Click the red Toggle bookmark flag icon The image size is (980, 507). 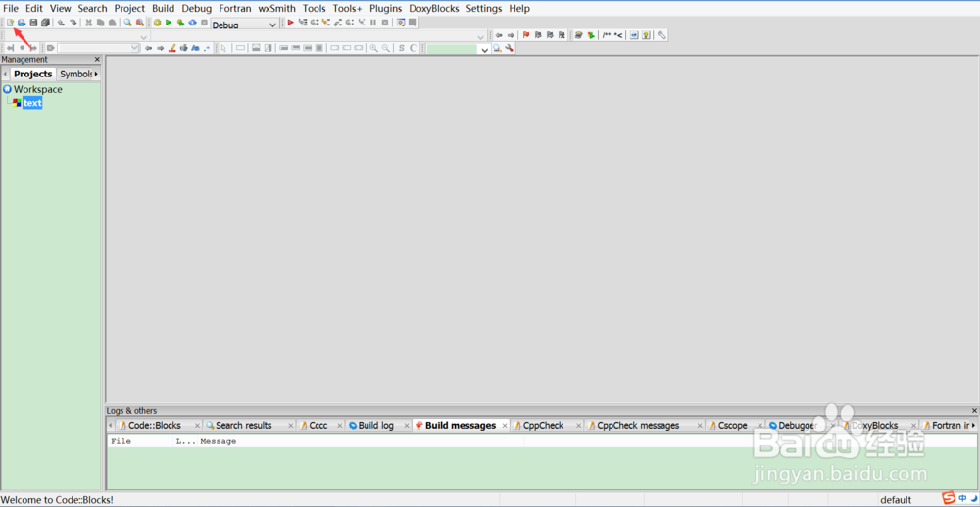point(526,35)
